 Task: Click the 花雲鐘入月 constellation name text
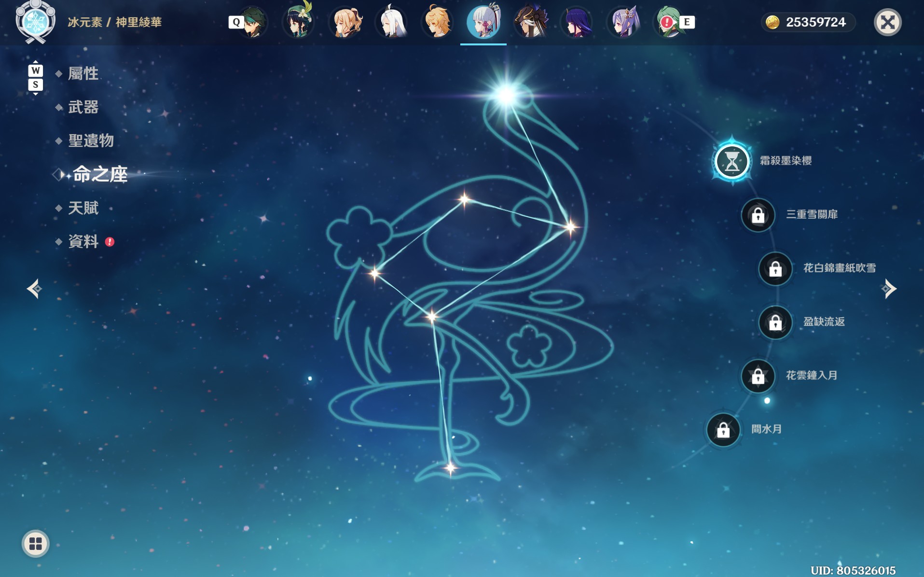click(x=812, y=375)
